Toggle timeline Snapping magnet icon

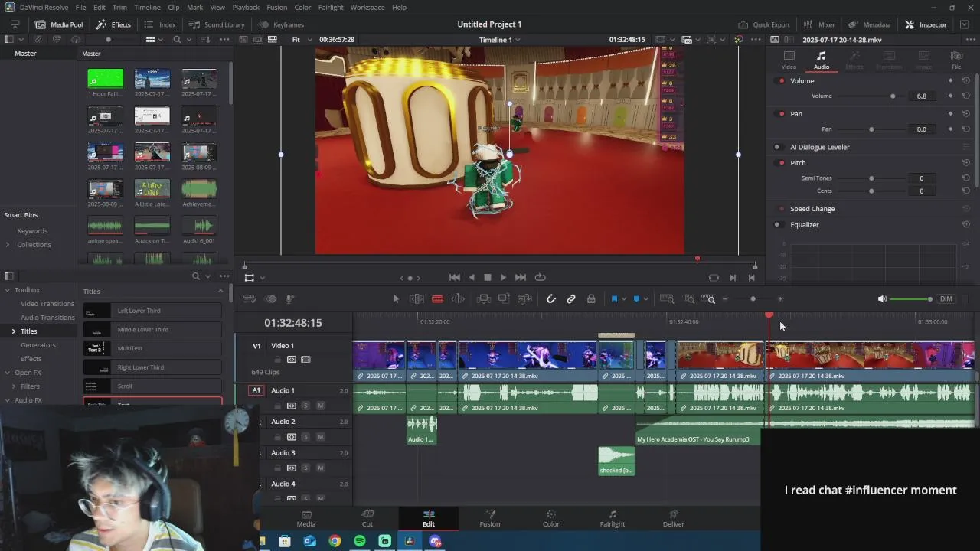(x=550, y=299)
